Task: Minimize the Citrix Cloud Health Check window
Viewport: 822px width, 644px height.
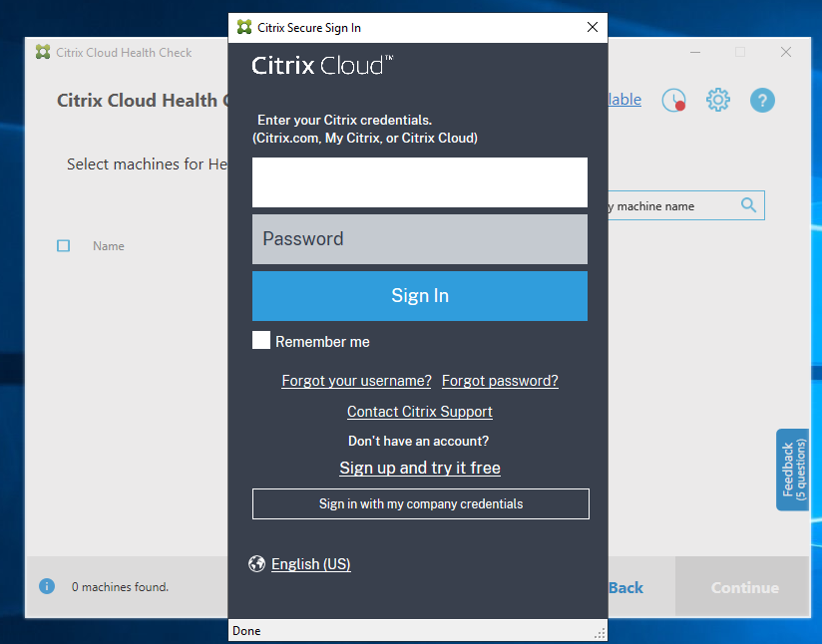Action: point(695,52)
